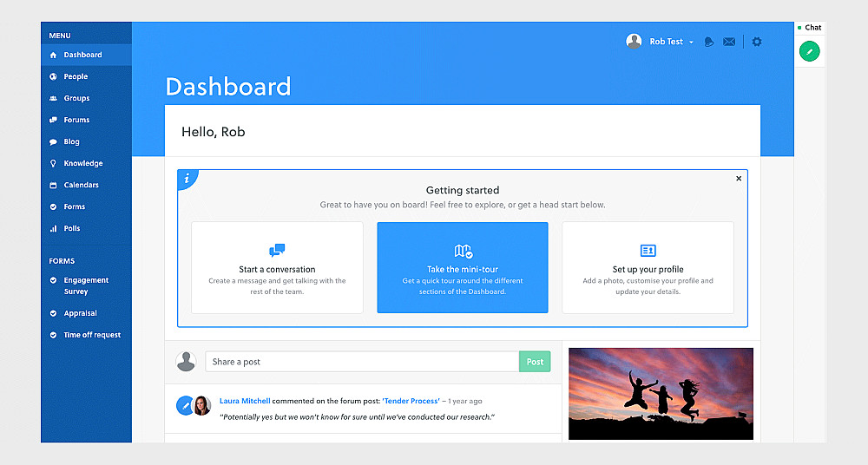Open notifications bell icon in header
This screenshot has width=868, height=465.
(x=708, y=42)
